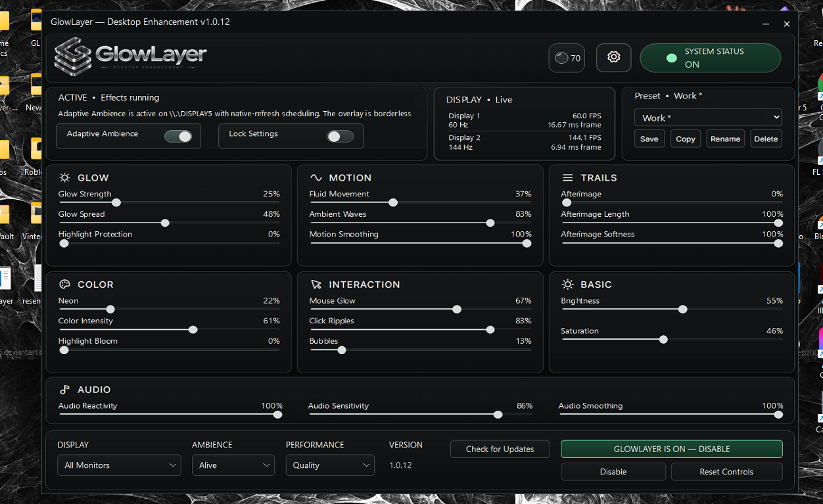This screenshot has width=823, height=504.
Task: Click Reset Controls
Action: pos(726,472)
